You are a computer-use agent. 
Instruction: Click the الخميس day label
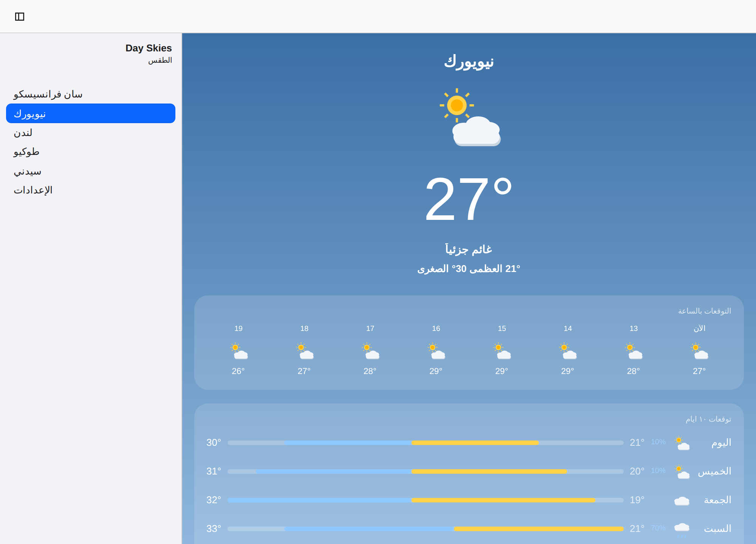click(x=714, y=471)
